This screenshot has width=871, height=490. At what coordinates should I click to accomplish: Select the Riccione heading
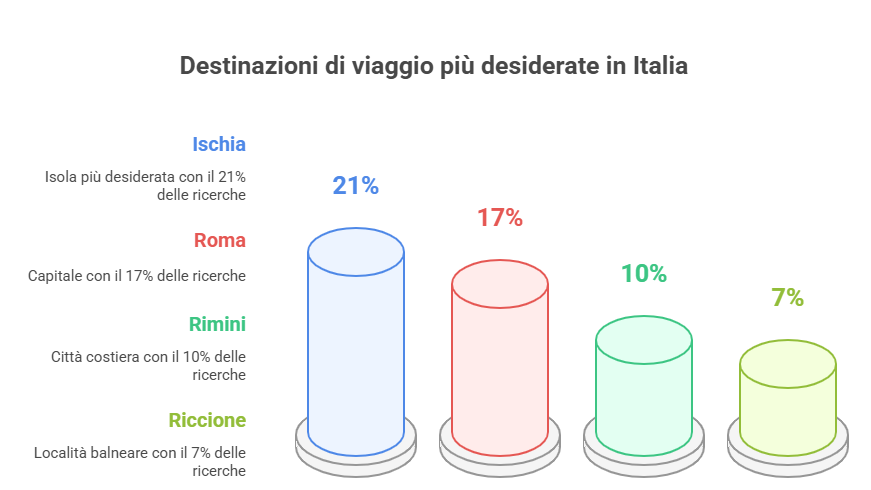(x=207, y=420)
